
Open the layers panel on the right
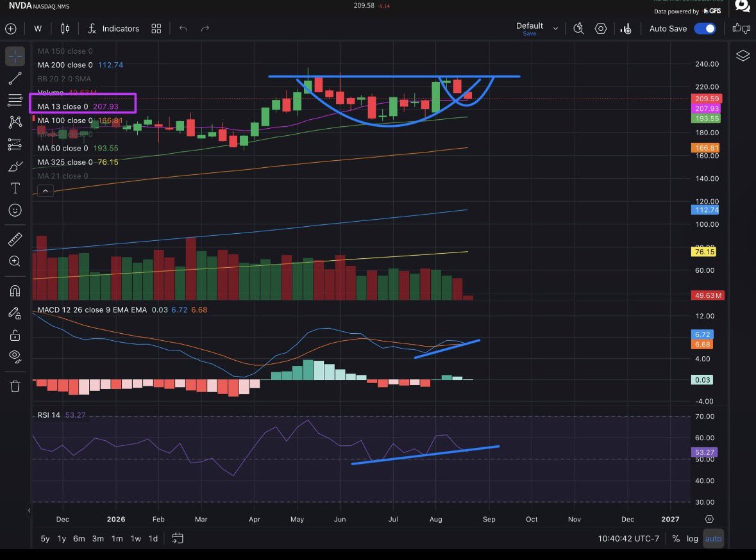pyautogui.click(x=743, y=55)
